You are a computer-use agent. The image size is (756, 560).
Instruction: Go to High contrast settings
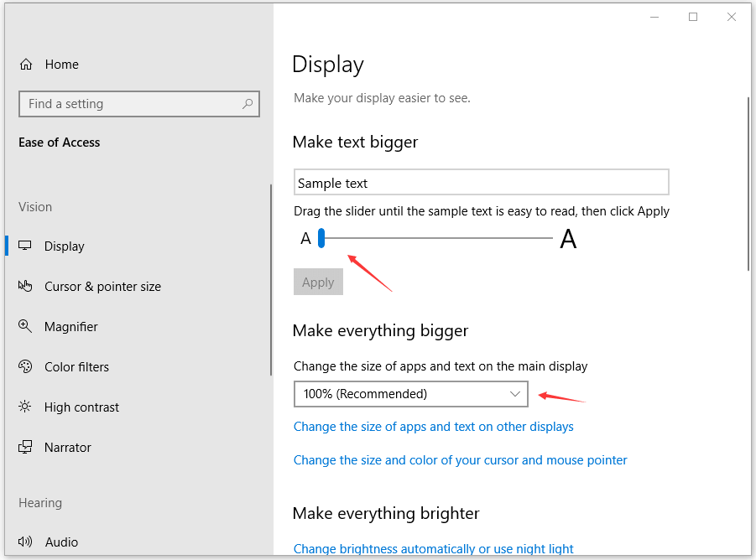click(81, 407)
